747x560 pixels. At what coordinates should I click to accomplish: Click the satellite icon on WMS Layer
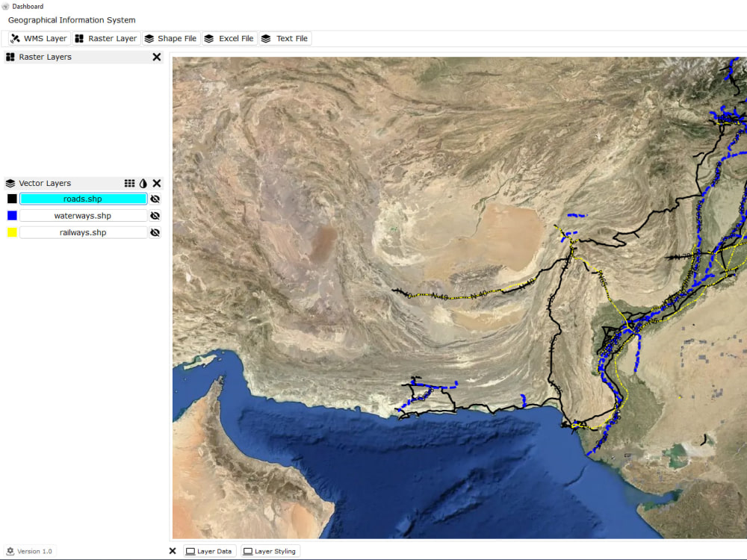click(x=15, y=39)
